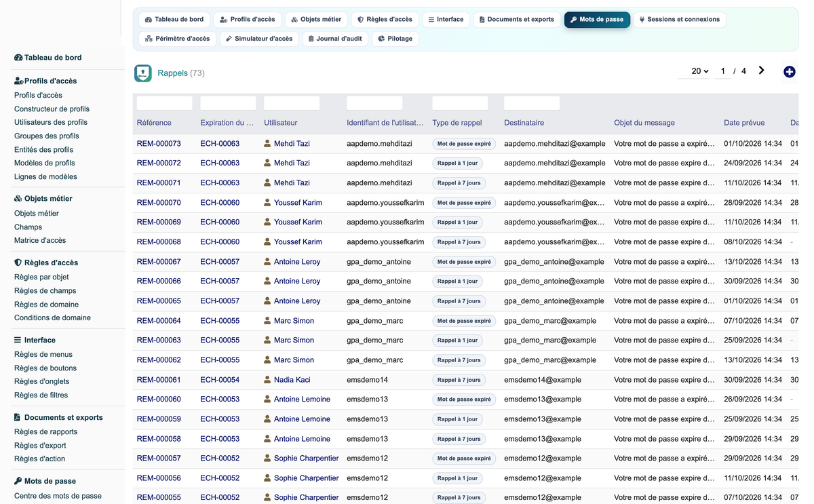814x504 pixels.
Task: Click the key icon beside Mots de passe sidebar
Action: pyautogui.click(x=18, y=481)
